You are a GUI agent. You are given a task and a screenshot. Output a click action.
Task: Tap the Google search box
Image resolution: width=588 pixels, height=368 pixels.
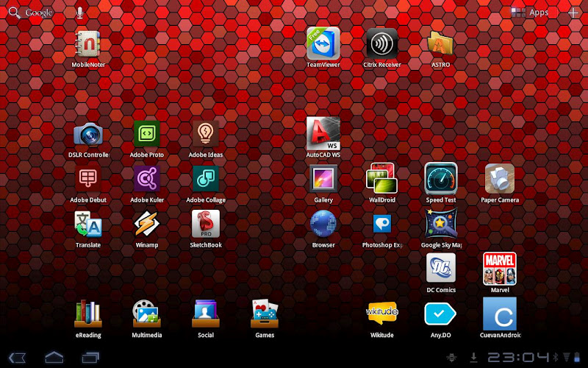point(31,13)
